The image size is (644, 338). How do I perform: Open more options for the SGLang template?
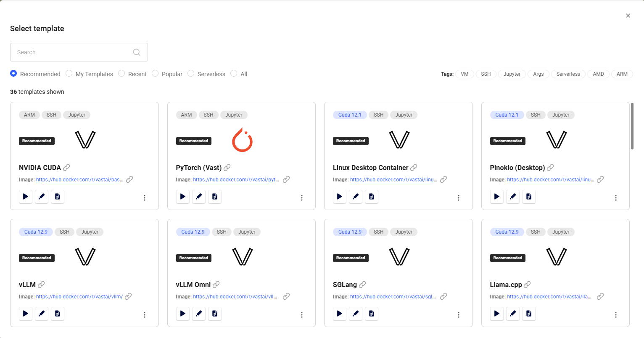pyautogui.click(x=459, y=314)
